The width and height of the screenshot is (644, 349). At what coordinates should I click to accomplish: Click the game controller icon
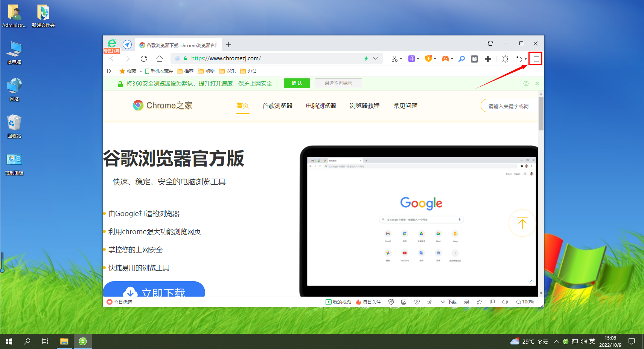pos(445,59)
